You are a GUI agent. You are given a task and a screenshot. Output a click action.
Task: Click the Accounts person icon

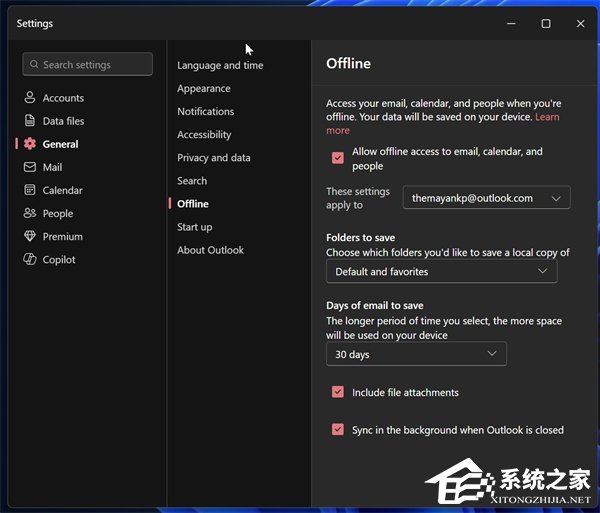(x=30, y=98)
